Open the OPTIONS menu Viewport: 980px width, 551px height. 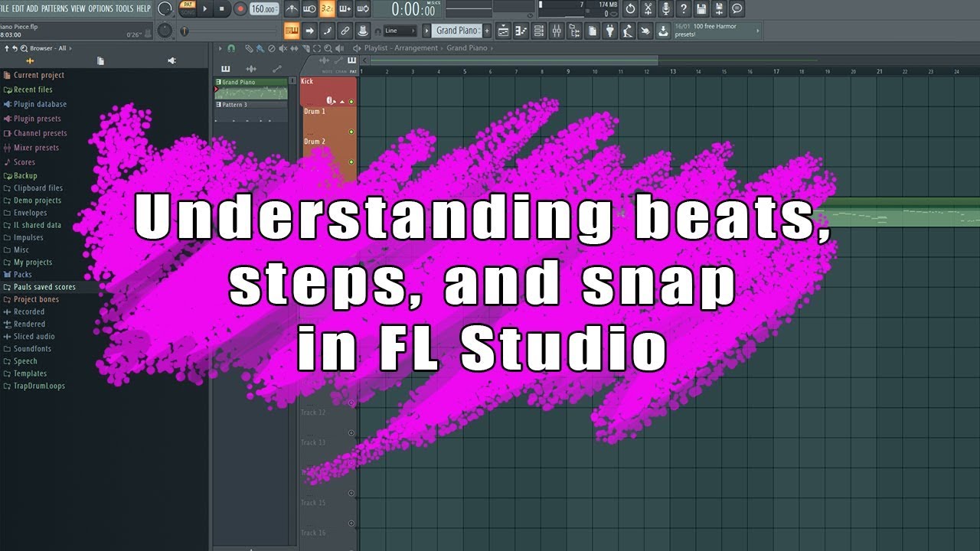pyautogui.click(x=100, y=8)
